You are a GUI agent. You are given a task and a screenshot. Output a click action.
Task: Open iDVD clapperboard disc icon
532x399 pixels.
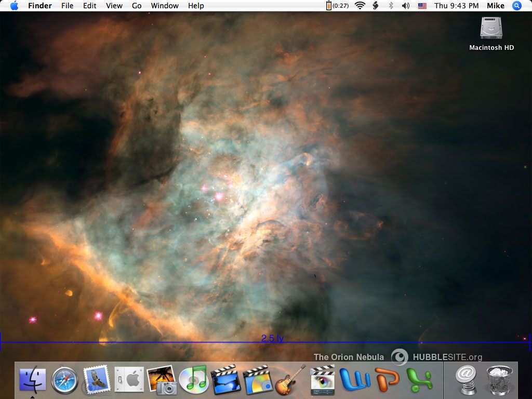coord(258,380)
